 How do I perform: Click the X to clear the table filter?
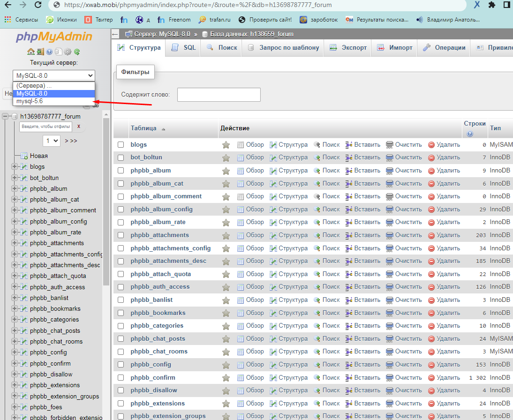(x=79, y=127)
